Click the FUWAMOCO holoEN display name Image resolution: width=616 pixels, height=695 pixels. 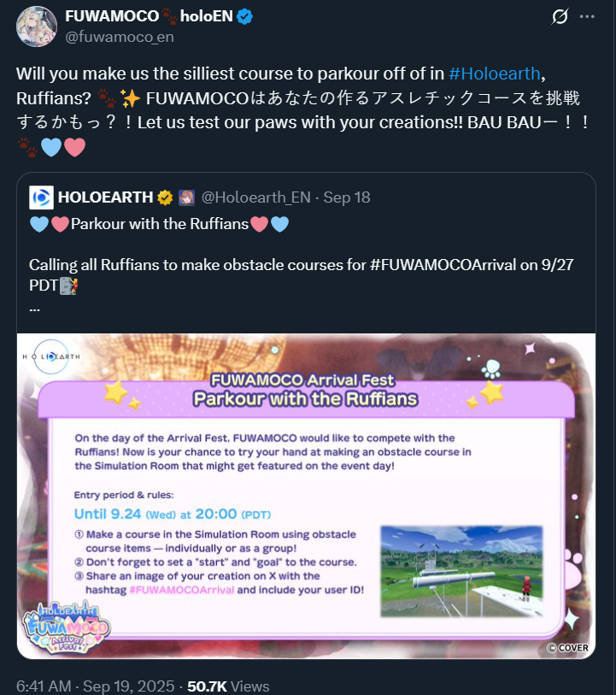coord(149,16)
